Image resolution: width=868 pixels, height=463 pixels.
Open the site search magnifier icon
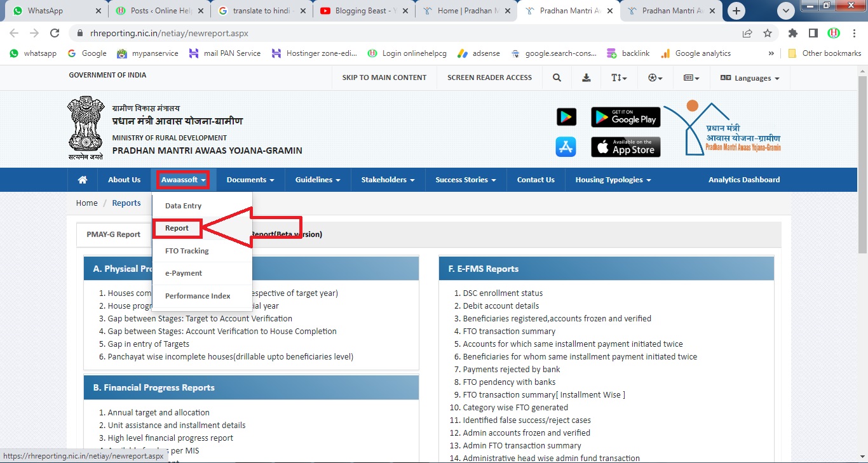pos(557,77)
